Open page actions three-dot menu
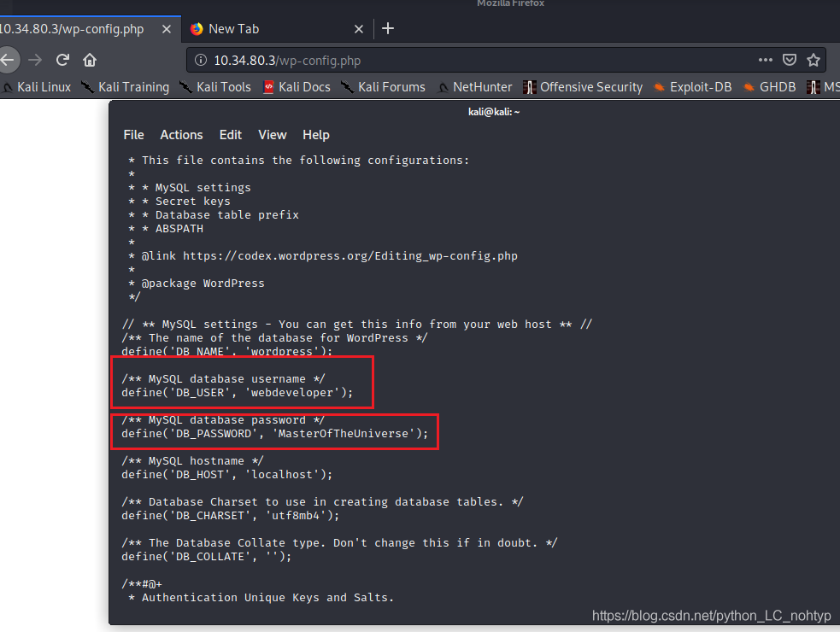 point(765,60)
